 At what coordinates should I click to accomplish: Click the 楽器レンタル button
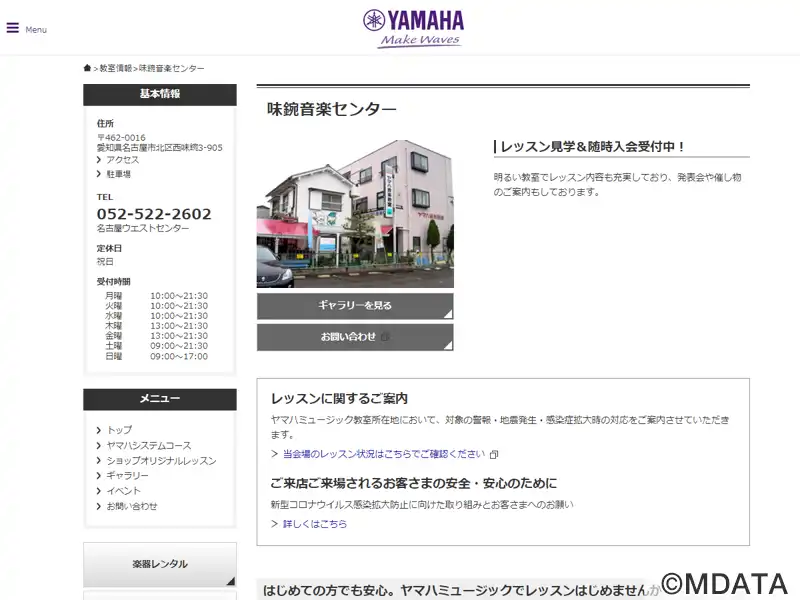click(160, 564)
